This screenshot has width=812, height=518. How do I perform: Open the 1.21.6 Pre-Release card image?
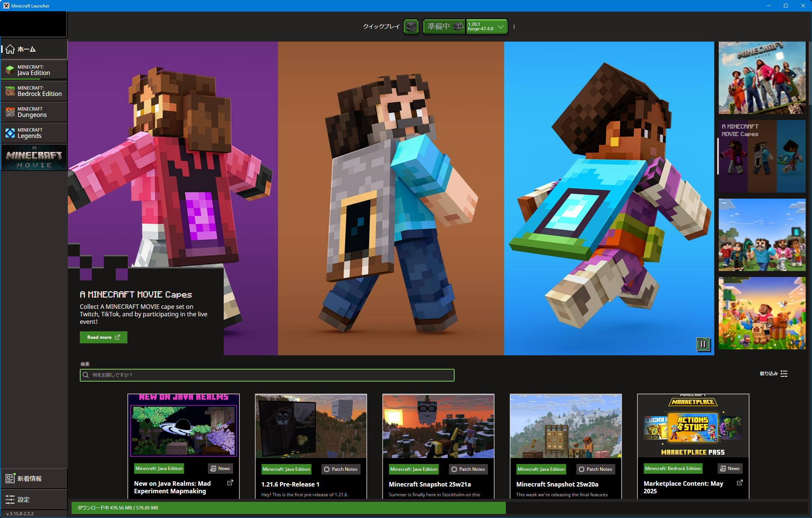(311, 426)
